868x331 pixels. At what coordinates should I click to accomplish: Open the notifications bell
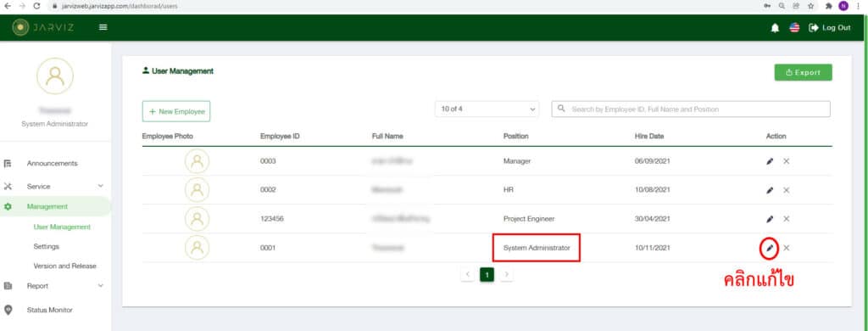tap(775, 28)
